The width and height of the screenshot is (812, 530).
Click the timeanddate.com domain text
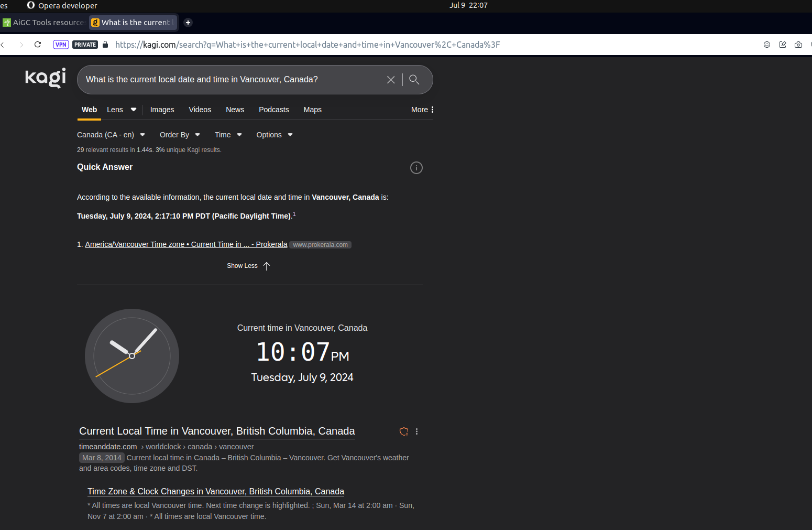[x=108, y=447]
